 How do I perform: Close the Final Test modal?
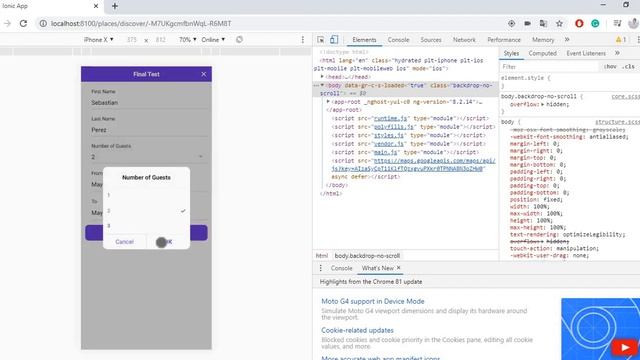tap(204, 74)
